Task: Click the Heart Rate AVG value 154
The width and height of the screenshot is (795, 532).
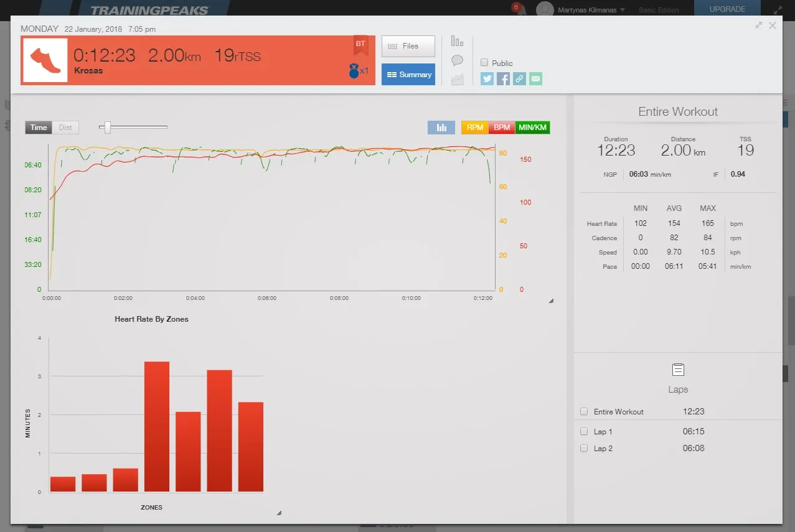Action: point(674,223)
